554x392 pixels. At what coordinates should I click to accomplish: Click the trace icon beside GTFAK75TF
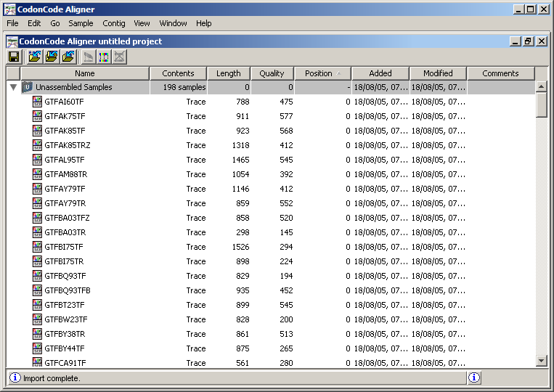tap(37, 116)
